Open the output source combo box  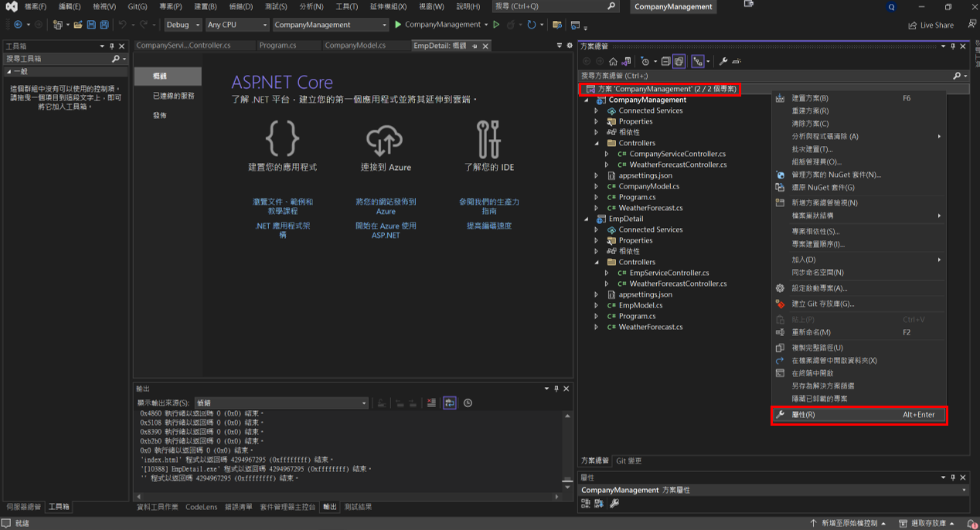click(281, 403)
